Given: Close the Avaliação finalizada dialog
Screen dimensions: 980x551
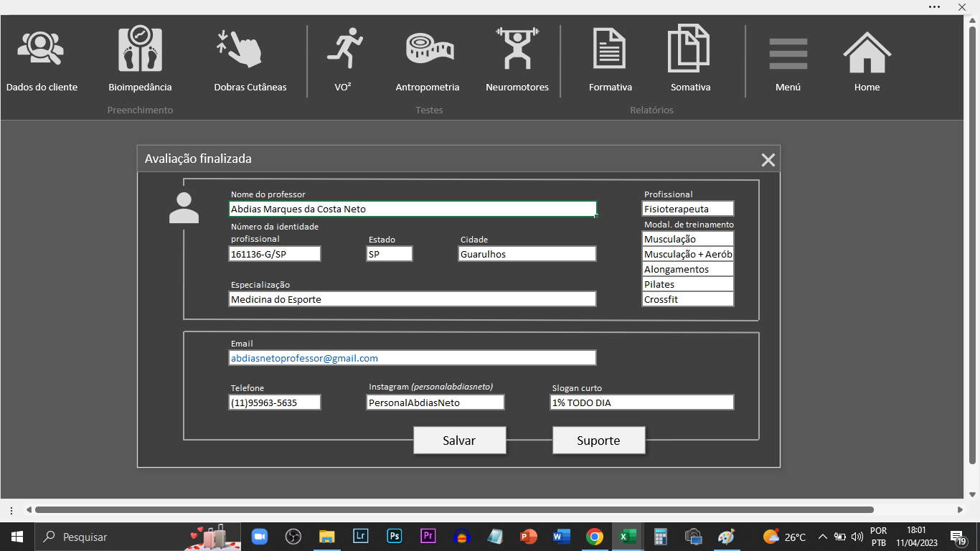Looking at the screenshot, I should [x=768, y=160].
